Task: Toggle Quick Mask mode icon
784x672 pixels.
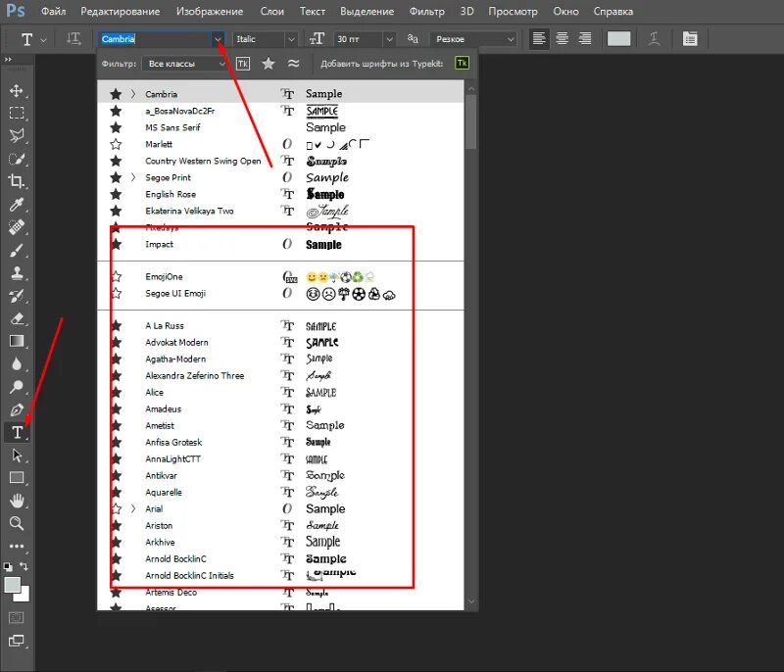Action: 17,618
